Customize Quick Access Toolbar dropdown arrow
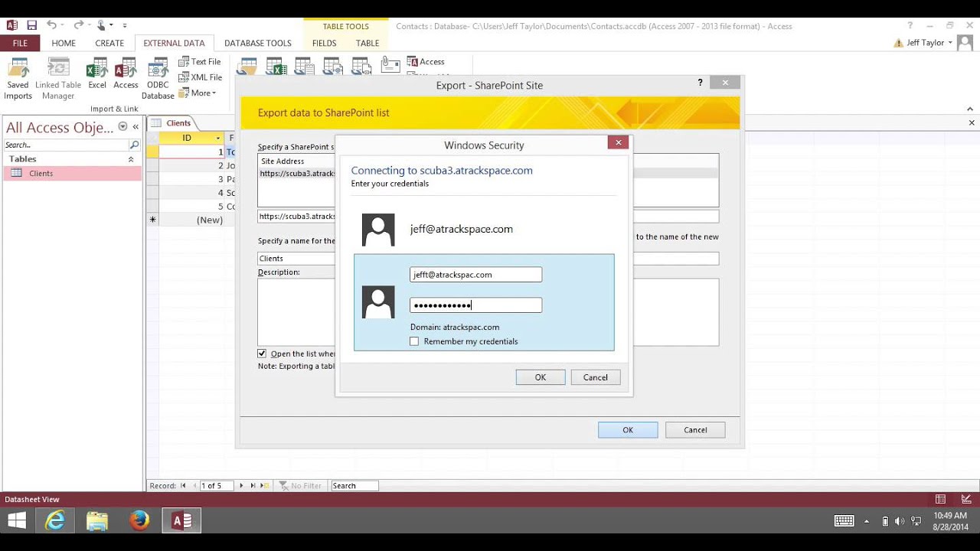Image resolution: width=980 pixels, height=551 pixels. tap(125, 25)
